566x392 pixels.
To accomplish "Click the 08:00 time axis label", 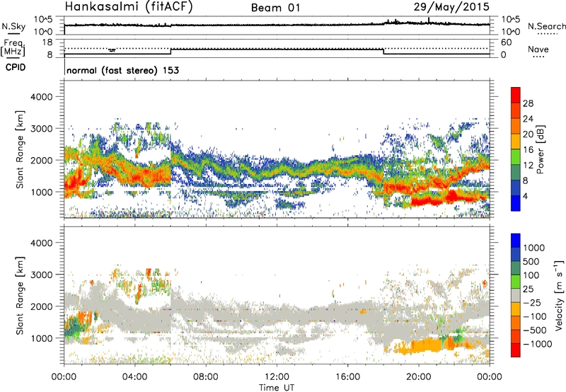I will tap(205, 377).
